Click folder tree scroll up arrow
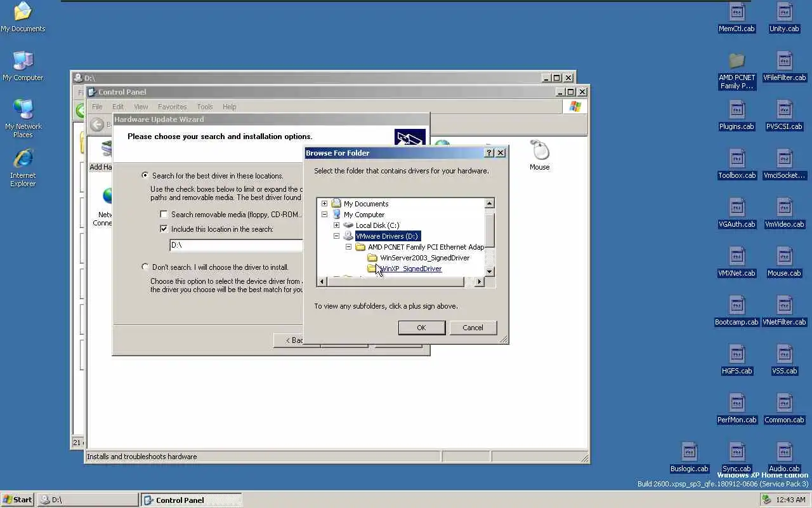The width and height of the screenshot is (812, 508). (x=489, y=204)
